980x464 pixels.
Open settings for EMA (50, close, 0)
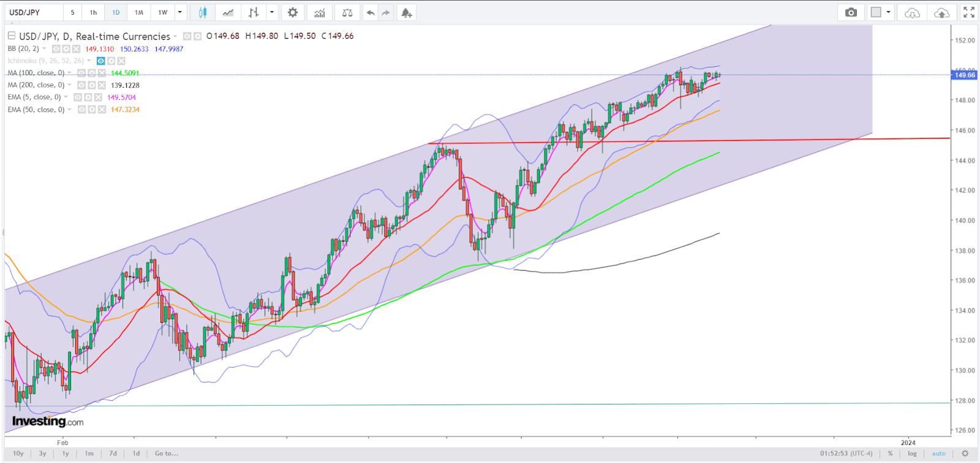[92, 110]
